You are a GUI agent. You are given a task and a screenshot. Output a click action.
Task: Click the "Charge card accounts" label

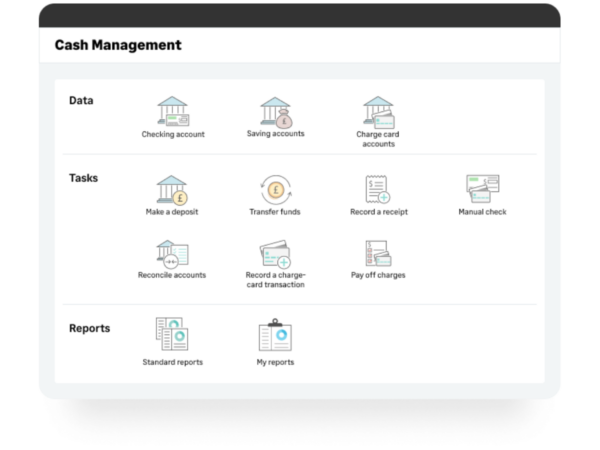pos(378,139)
